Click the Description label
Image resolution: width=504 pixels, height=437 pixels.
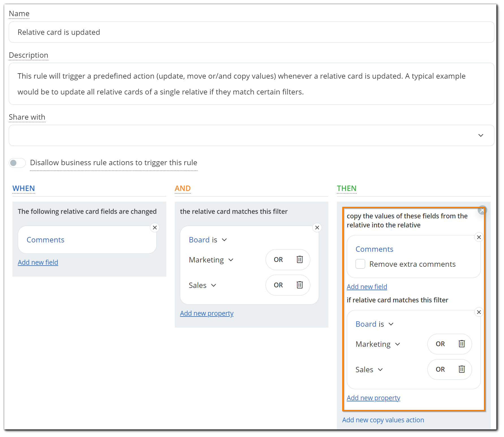29,55
